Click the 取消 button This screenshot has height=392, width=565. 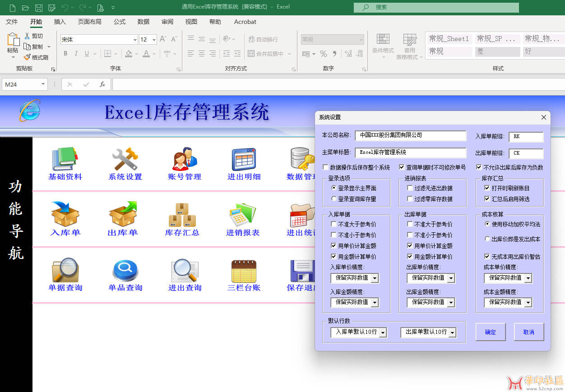pyautogui.click(x=529, y=332)
